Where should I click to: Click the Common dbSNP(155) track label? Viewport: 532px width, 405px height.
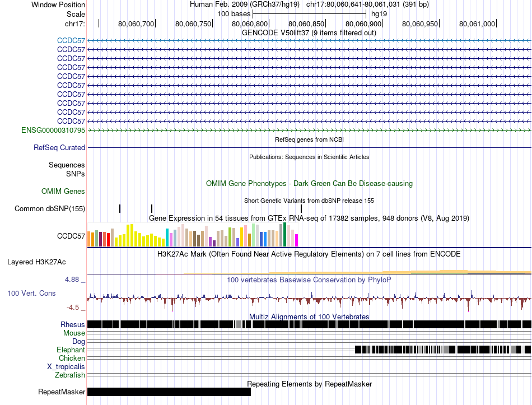tap(50, 209)
